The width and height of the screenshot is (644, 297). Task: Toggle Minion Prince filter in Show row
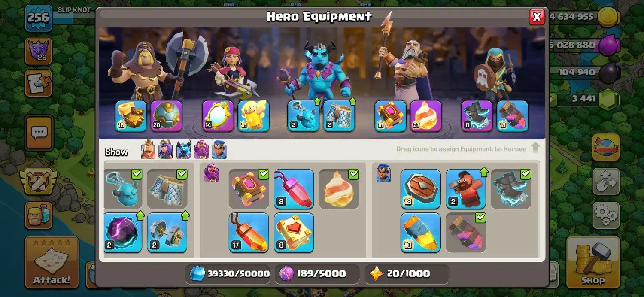click(183, 150)
